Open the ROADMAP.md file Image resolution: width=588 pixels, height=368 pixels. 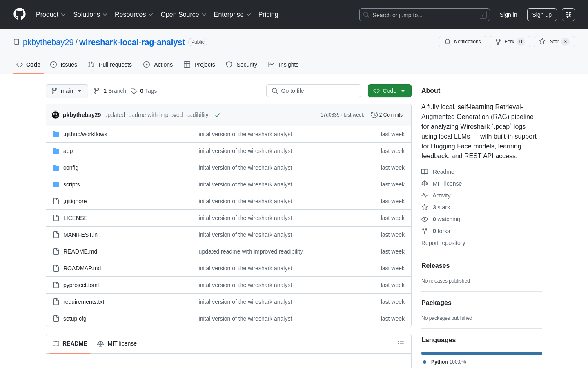[x=82, y=268]
